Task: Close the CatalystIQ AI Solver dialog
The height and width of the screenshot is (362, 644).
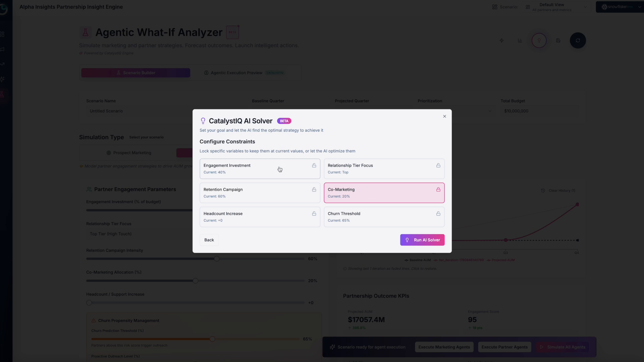Action: click(x=444, y=116)
